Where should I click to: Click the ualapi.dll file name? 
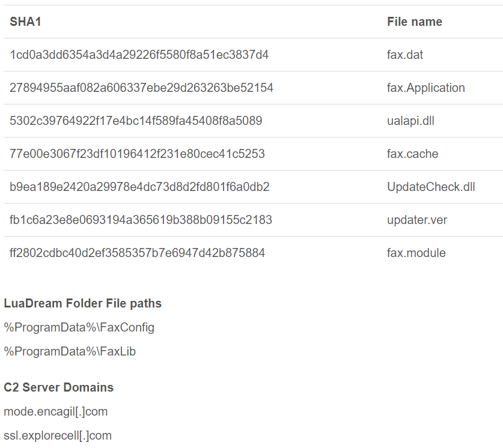(x=410, y=121)
